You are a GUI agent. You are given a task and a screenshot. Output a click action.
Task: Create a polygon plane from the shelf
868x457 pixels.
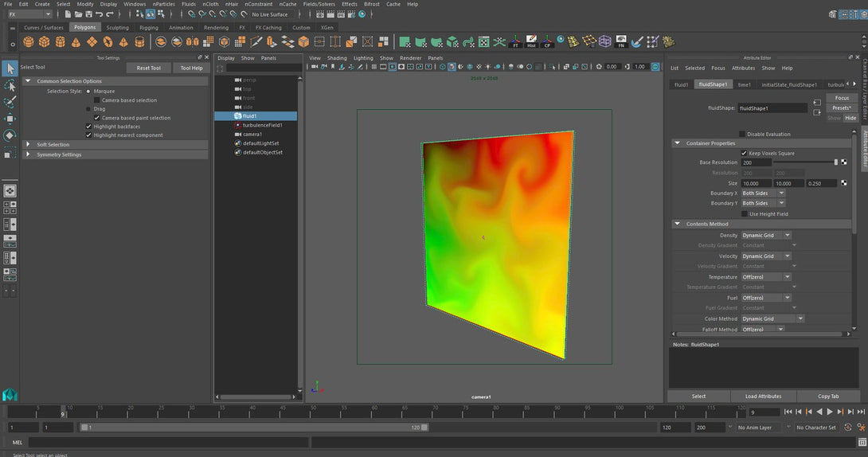click(92, 42)
